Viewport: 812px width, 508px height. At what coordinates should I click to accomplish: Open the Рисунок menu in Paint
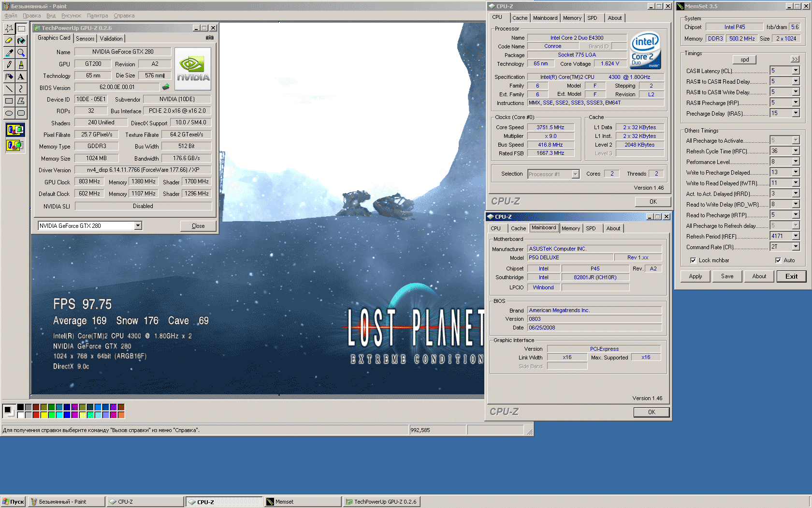tap(72, 15)
